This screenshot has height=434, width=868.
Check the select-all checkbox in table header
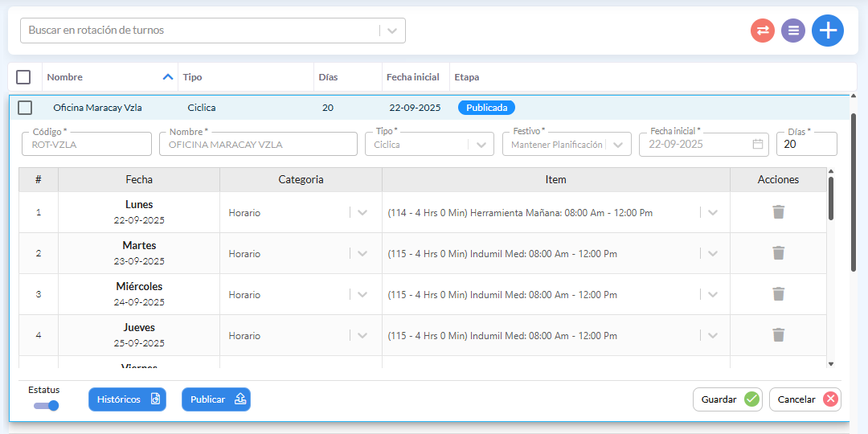click(23, 77)
